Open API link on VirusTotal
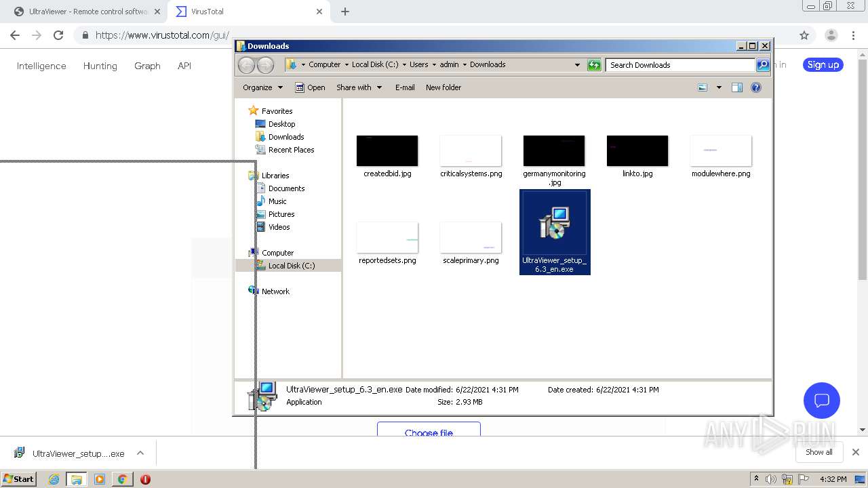868x488 pixels. tap(184, 66)
